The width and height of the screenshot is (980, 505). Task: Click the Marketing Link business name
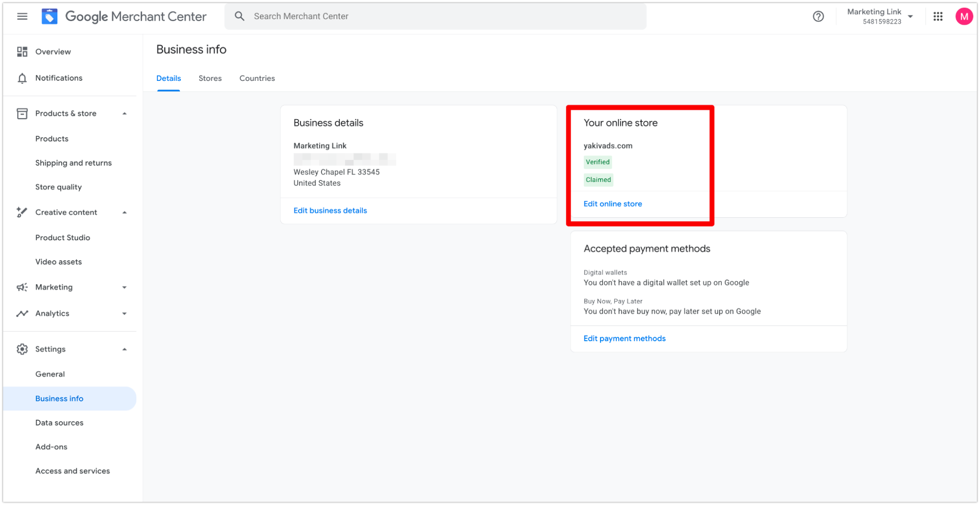[320, 146]
